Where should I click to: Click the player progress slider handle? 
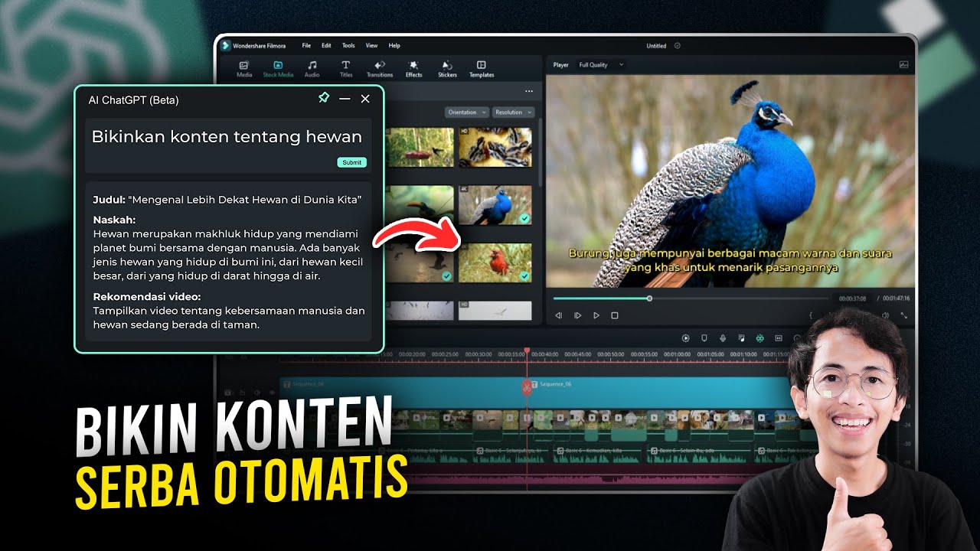coord(649,298)
